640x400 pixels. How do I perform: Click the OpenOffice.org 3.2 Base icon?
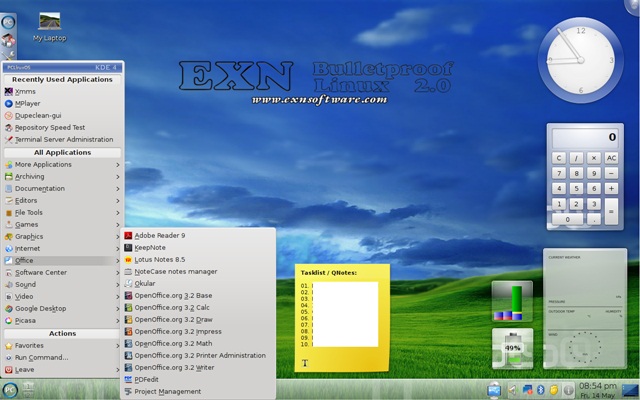(x=128, y=296)
